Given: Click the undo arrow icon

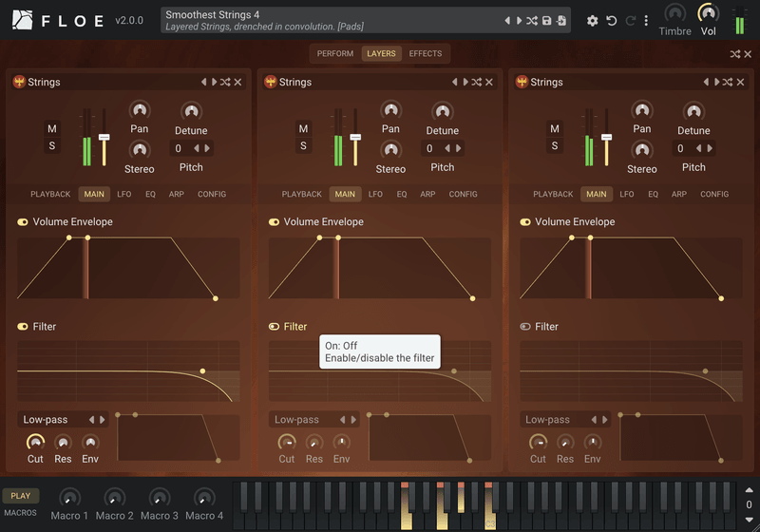Looking at the screenshot, I should (x=612, y=21).
